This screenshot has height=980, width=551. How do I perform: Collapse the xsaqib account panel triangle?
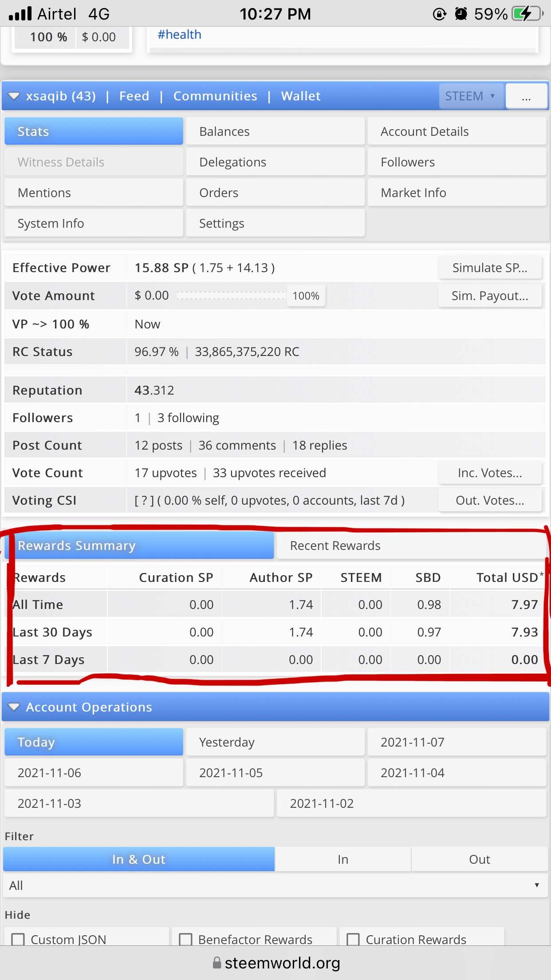pyautogui.click(x=14, y=96)
